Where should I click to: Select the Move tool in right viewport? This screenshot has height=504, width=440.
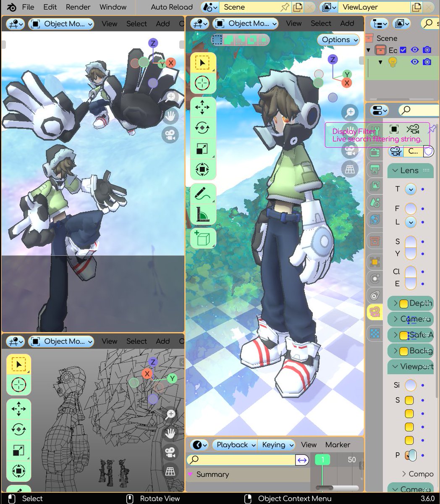pyautogui.click(x=203, y=108)
